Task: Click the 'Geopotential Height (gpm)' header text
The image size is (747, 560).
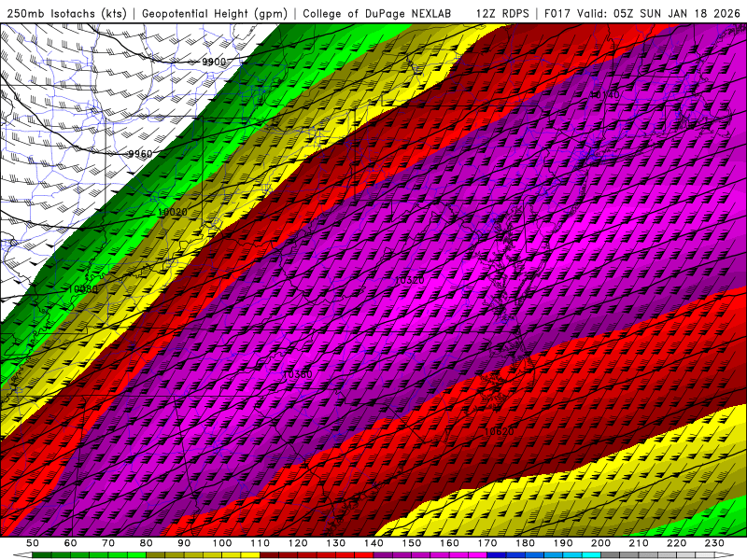Action: coord(216,13)
